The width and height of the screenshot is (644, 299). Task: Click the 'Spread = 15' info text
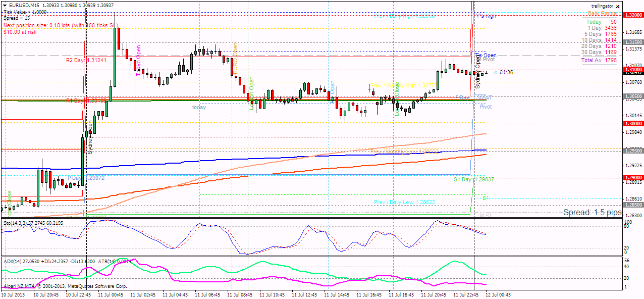[x=17, y=18]
